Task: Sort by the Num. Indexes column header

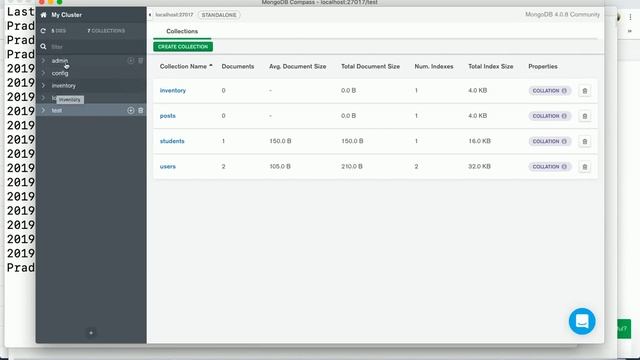Action: [434, 66]
